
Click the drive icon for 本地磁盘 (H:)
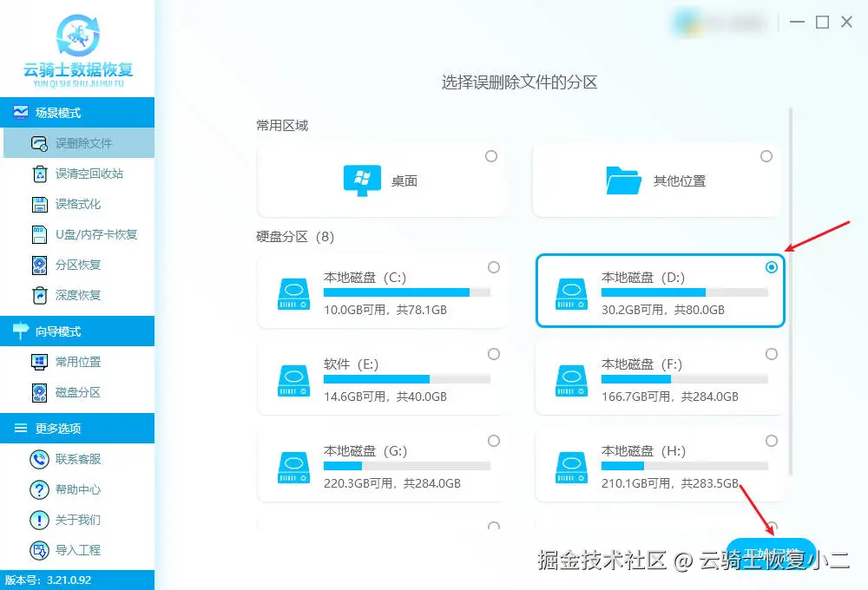(571, 468)
